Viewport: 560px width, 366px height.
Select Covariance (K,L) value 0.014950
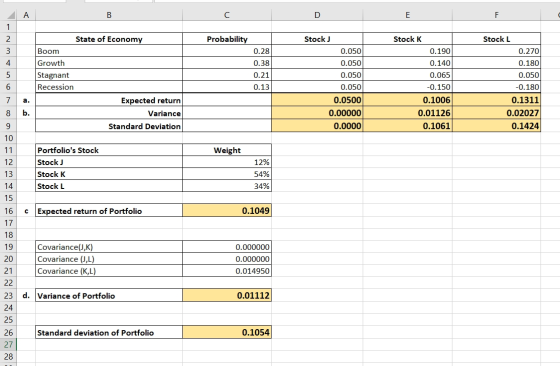227,271
